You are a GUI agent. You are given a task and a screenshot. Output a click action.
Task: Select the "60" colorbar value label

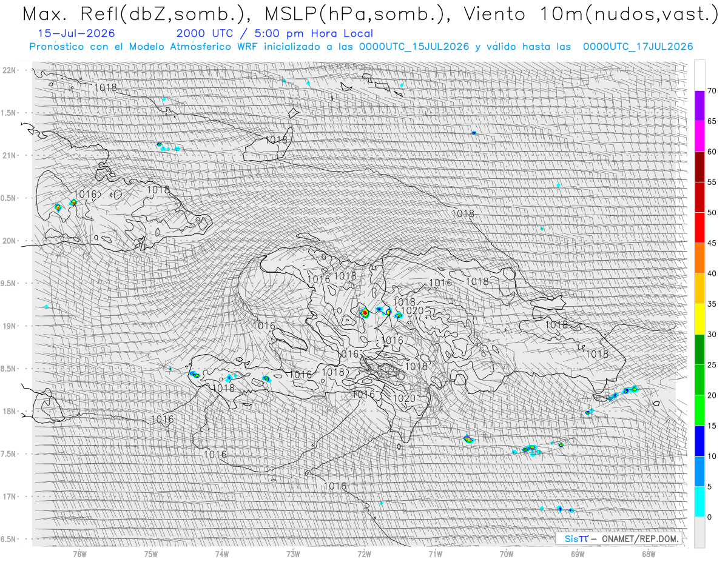[712, 152]
